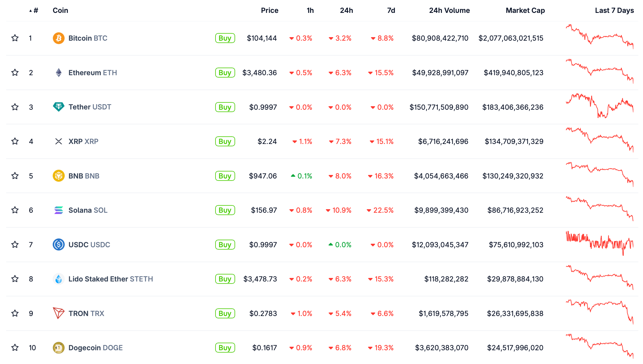
Task: Sort table by Market Cap column
Action: [x=525, y=11]
